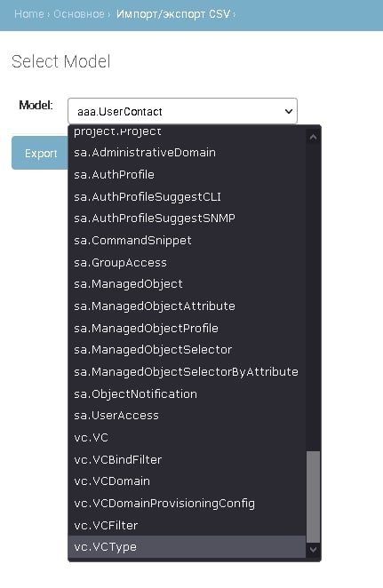Select sa.GroupAccess from the list
Screen dimensions: 383x588
point(187,262)
